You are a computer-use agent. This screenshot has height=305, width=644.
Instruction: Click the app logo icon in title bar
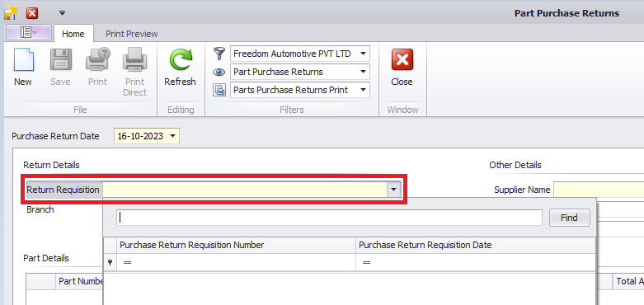tap(10, 13)
